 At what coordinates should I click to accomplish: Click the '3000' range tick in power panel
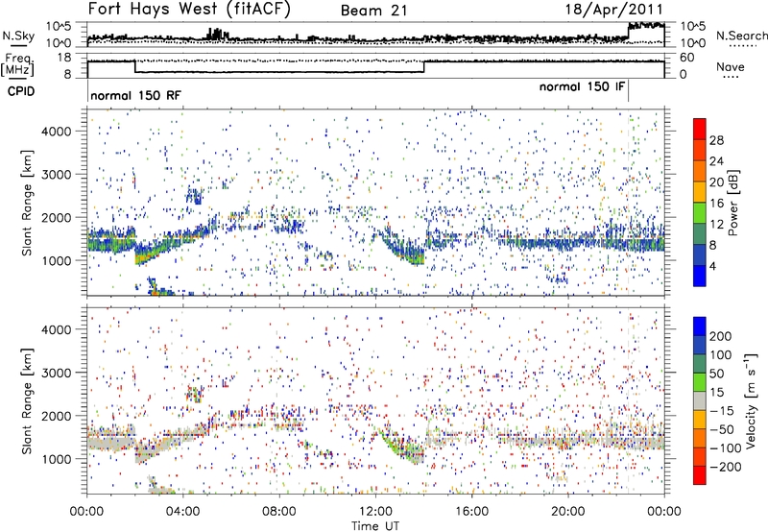pos(57,175)
